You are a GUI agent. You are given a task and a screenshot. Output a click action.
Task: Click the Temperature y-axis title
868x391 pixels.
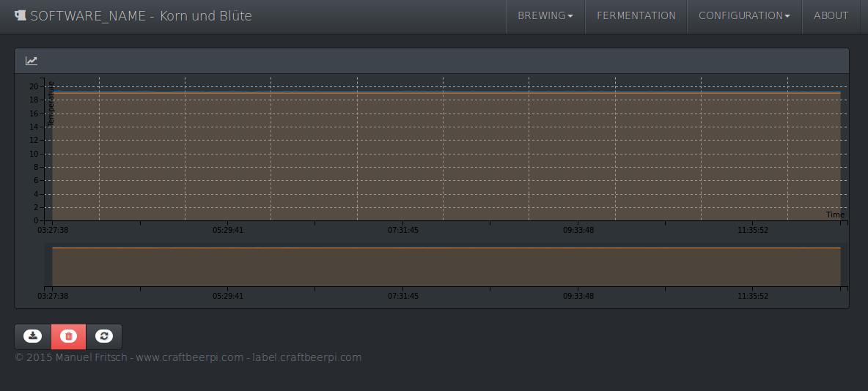click(51, 104)
